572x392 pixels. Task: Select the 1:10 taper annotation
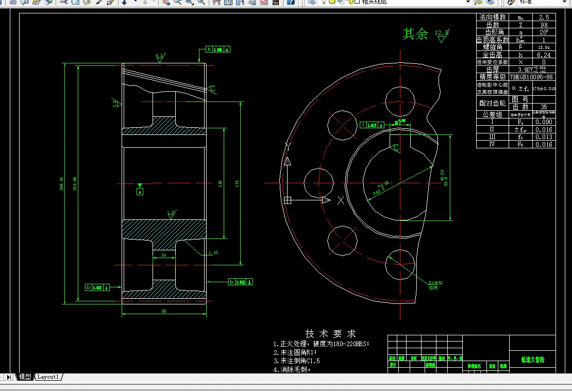pos(213,252)
